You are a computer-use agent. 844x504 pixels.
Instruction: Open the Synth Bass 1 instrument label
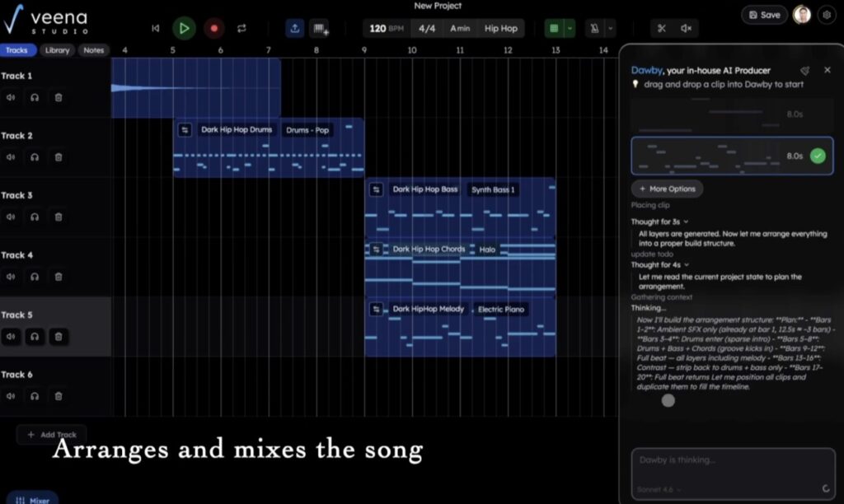(493, 189)
